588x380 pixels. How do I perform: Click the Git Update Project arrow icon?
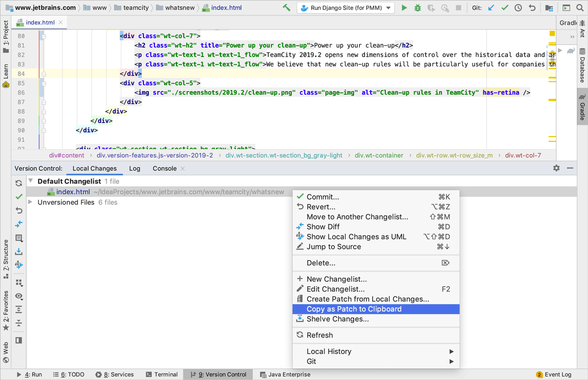click(x=491, y=8)
